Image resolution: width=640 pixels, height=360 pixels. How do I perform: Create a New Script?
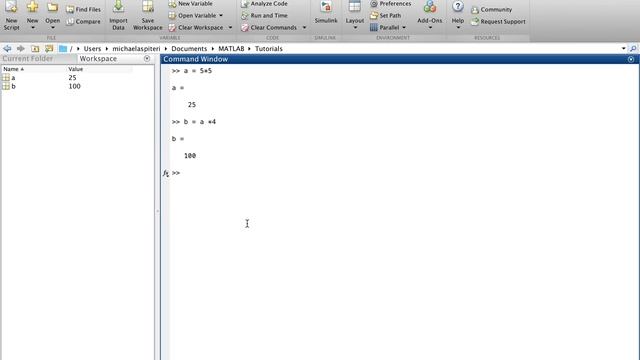[11, 16]
